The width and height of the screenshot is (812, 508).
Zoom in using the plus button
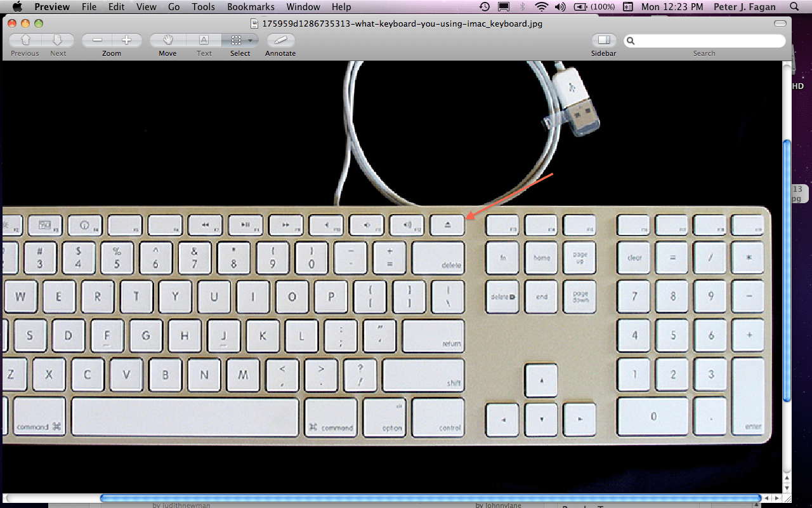127,39
